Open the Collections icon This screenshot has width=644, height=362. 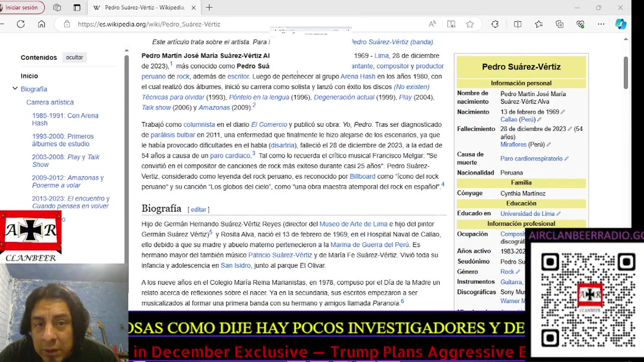(x=559, y=24)
